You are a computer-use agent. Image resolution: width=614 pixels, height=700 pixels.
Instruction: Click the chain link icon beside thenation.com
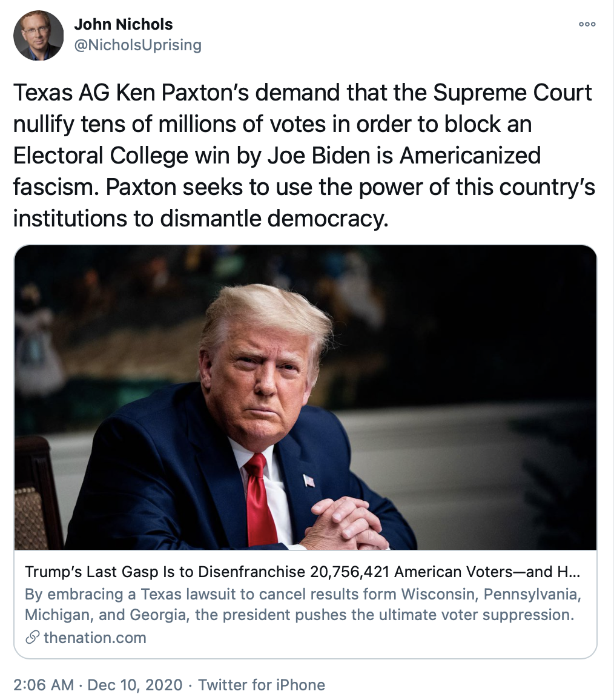coord(33,637)
